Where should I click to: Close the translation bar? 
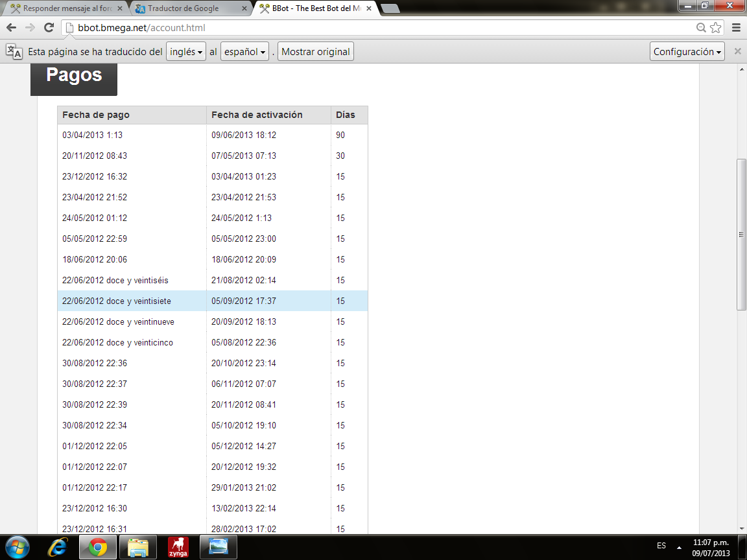click(737, 52)
